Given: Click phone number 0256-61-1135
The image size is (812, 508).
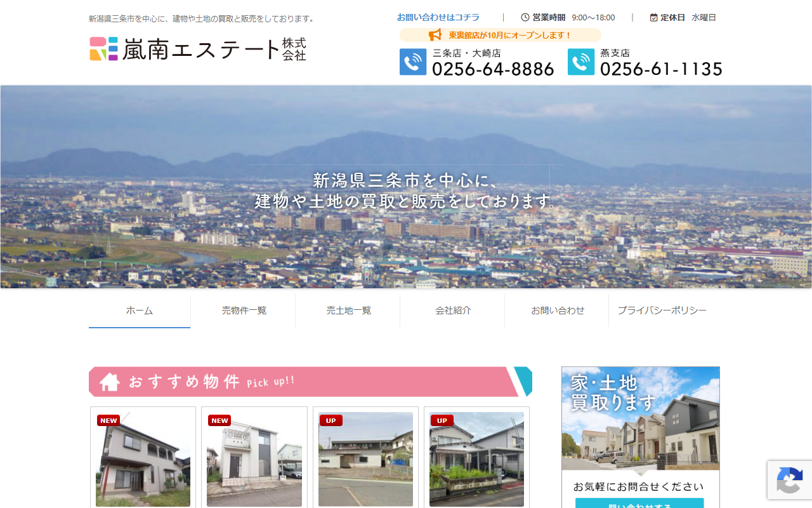Looking at the screenshot, I should point(662,69).
